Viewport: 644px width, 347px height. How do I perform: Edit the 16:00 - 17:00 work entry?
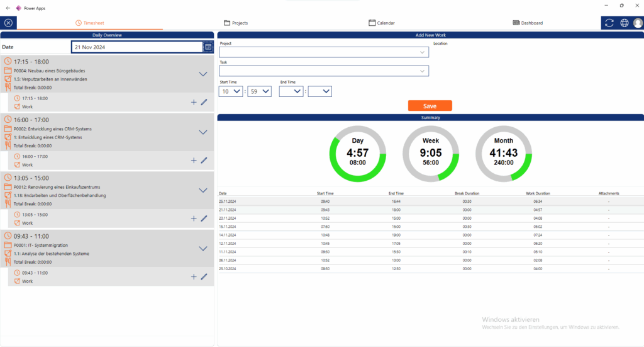pyautogui.click(x=204, y=160)
